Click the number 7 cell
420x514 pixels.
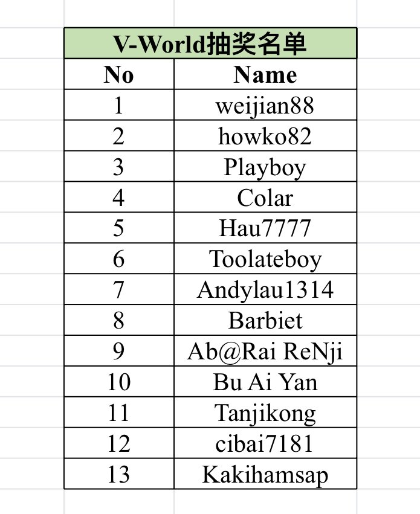(x=118, y=290)
